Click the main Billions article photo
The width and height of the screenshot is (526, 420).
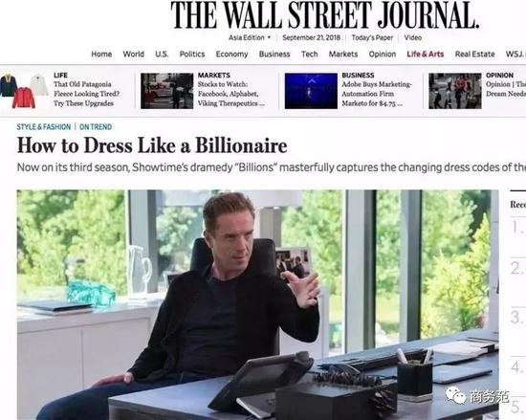pos(257,304)
